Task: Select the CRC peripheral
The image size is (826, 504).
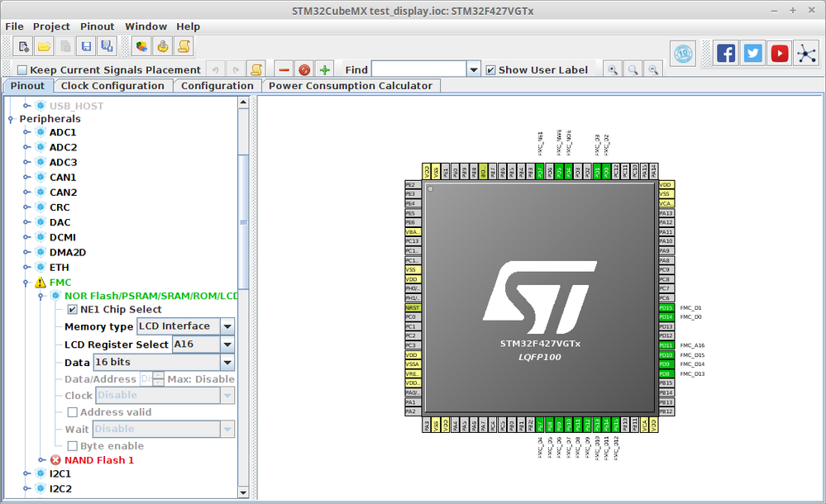Action: [x=60, y=207]
